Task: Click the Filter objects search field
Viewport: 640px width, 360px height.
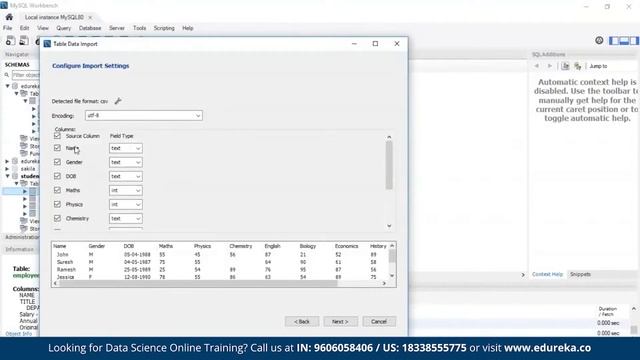Action: tap(26, 75)
